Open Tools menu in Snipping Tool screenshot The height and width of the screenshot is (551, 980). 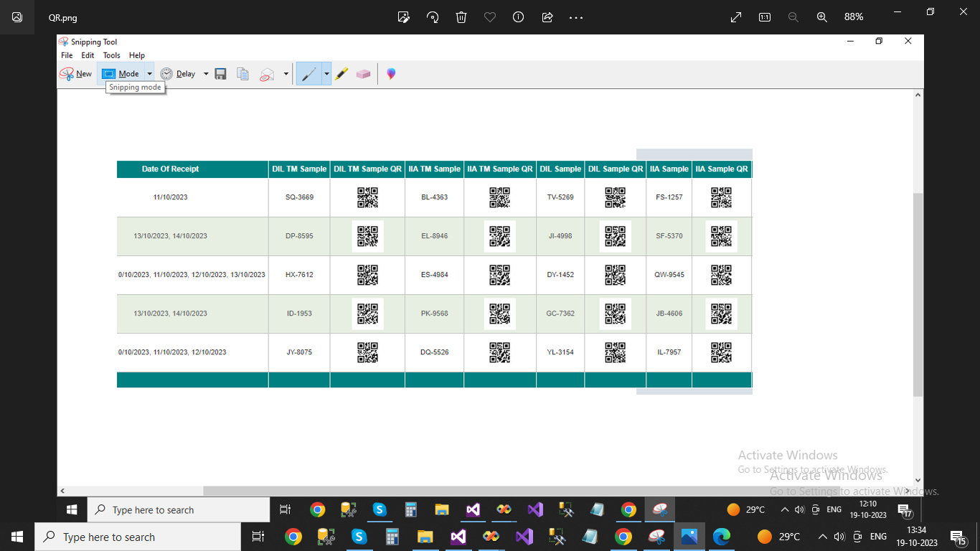point(111,55)
